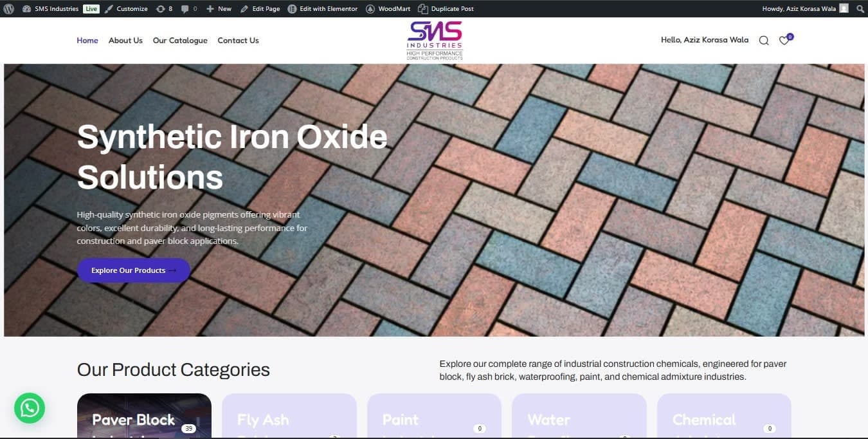Screen dimensions: 868x439
Task: Navigate to Contact Us
Action: coord(238,40)
